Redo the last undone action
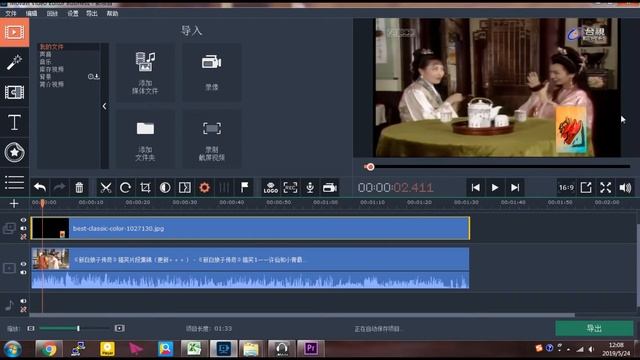 (60, 187)
